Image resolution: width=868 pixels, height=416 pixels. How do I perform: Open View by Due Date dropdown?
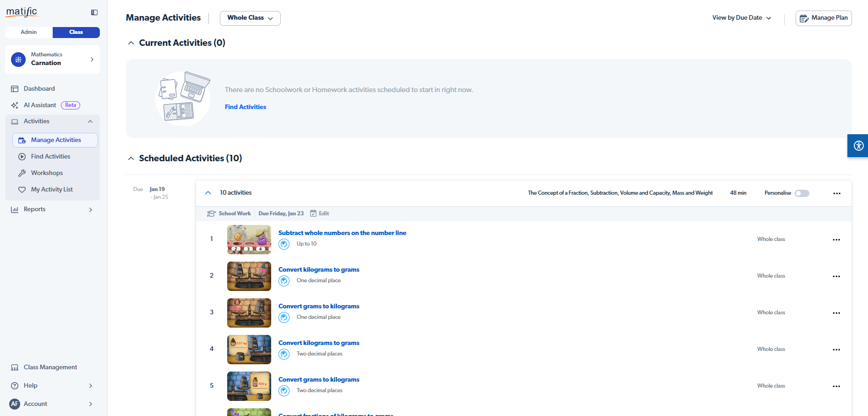tap(741, 18)
